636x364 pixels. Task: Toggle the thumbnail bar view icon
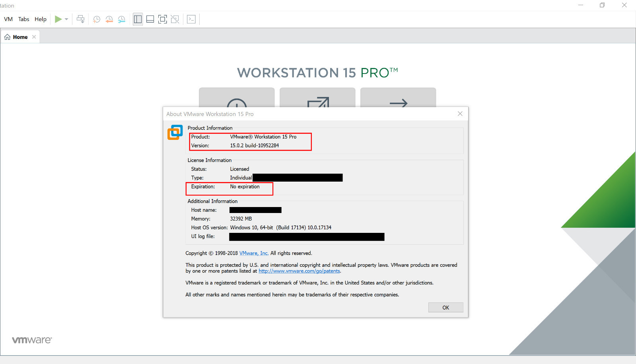pyautogui.click(x=150, y=19)
